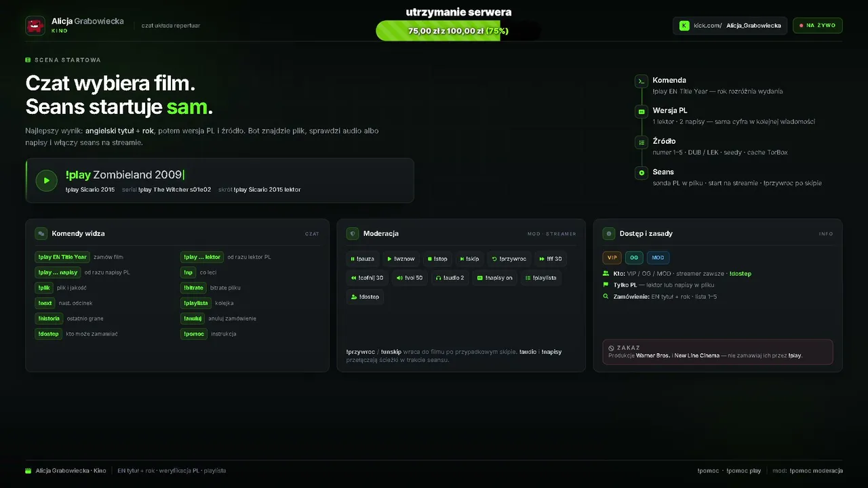Click the stop square on !stop
The height and width of the screenshot is (488, 868).
click(429, 259)
